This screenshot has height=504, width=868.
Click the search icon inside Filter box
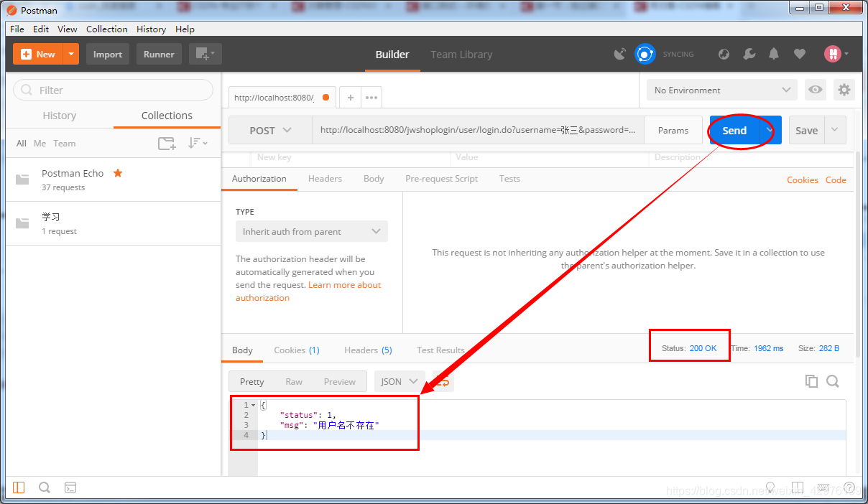(x=27, y=90)
